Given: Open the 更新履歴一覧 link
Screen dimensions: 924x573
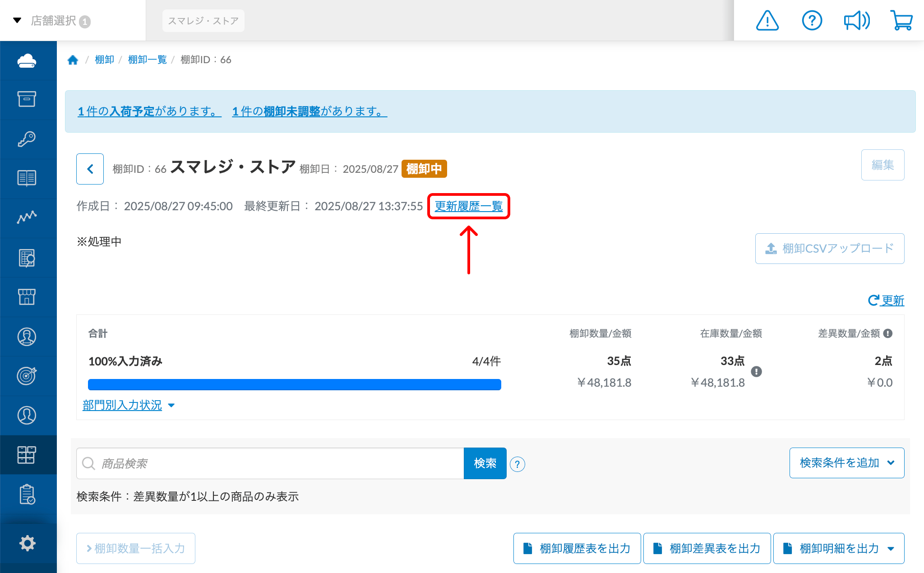Looking at the screenshot, I should 468,207.
